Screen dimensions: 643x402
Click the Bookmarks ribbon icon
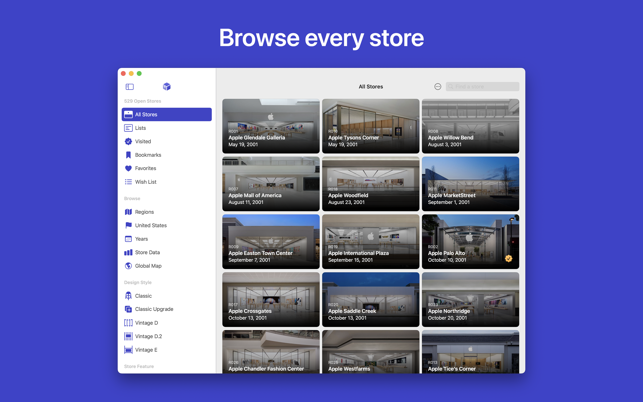pos(128,155)
